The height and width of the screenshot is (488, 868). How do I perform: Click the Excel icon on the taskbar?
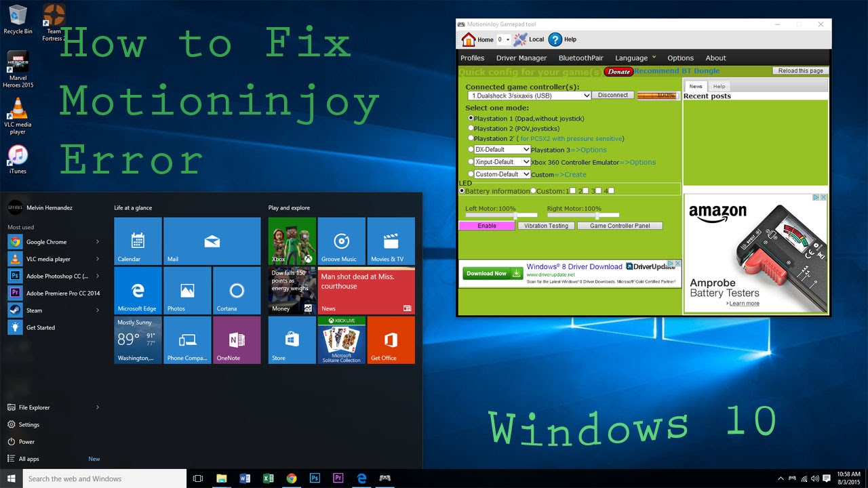[x=269, y=479]
